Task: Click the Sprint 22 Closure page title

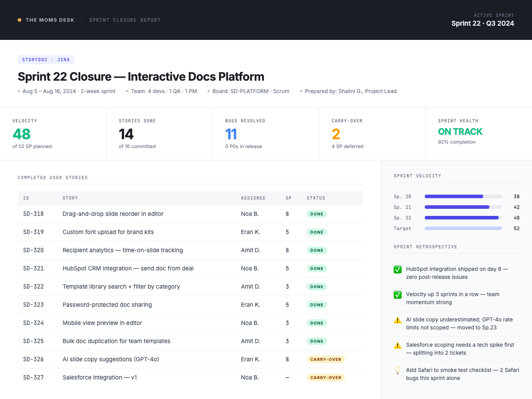Action: [x=141, y=77]
